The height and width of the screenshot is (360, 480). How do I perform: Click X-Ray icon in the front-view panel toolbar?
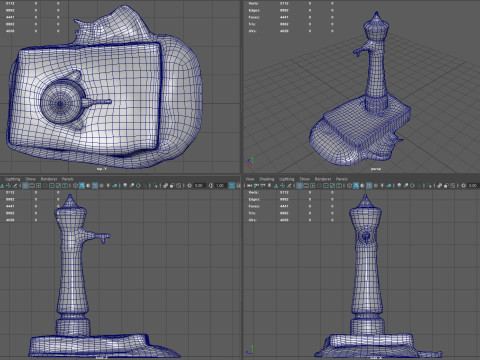[x=439, y=185]
